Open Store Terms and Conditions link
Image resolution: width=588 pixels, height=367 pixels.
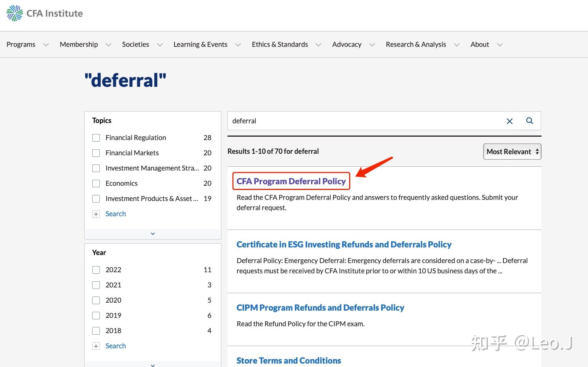pos(288,361)
